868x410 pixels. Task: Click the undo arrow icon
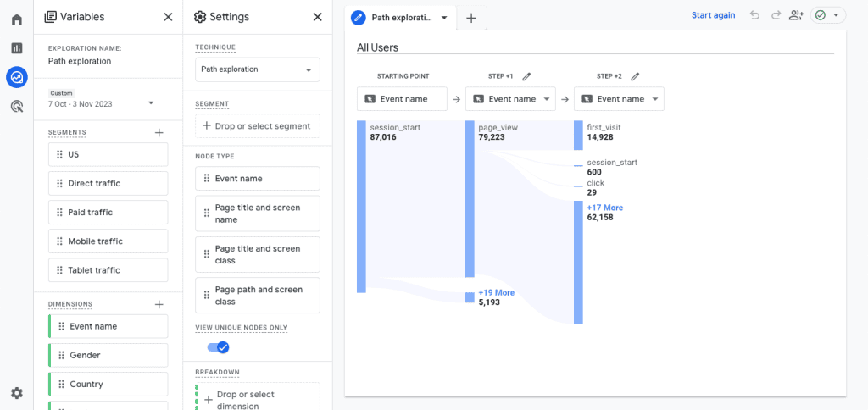point(754,15)
